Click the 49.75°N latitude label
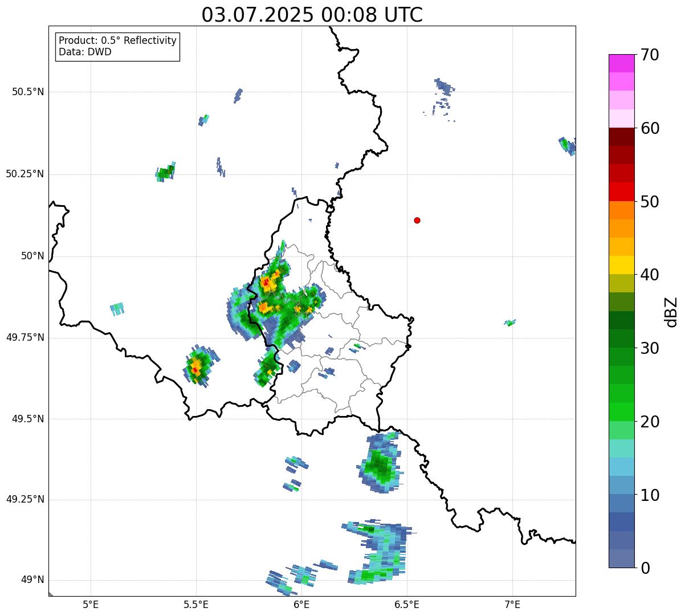Screen dimensions: 685x616 point(25,337)
